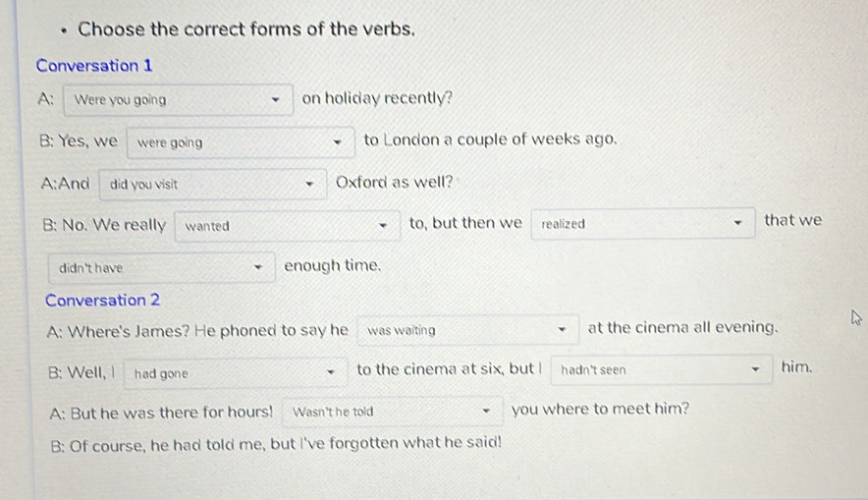This screenshot has height=500, width=868.
Task: Click the arrow icon beside 'Were you going'
Action: click(278, 99)
